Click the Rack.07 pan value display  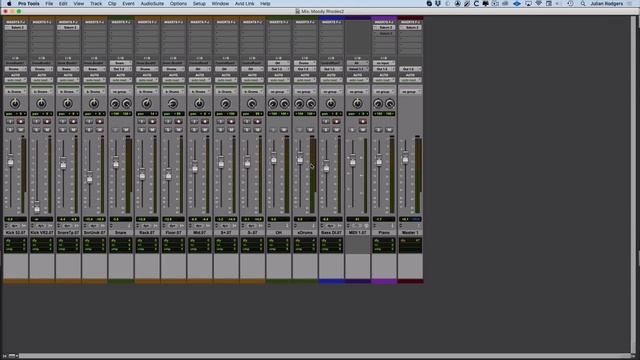147,113
